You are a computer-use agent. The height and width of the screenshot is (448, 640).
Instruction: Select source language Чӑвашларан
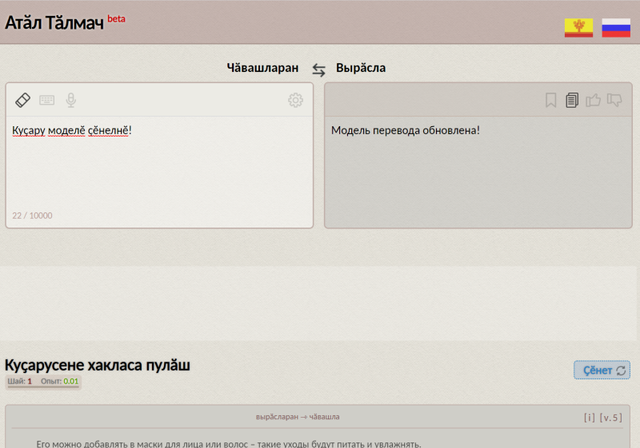[262, 68]
